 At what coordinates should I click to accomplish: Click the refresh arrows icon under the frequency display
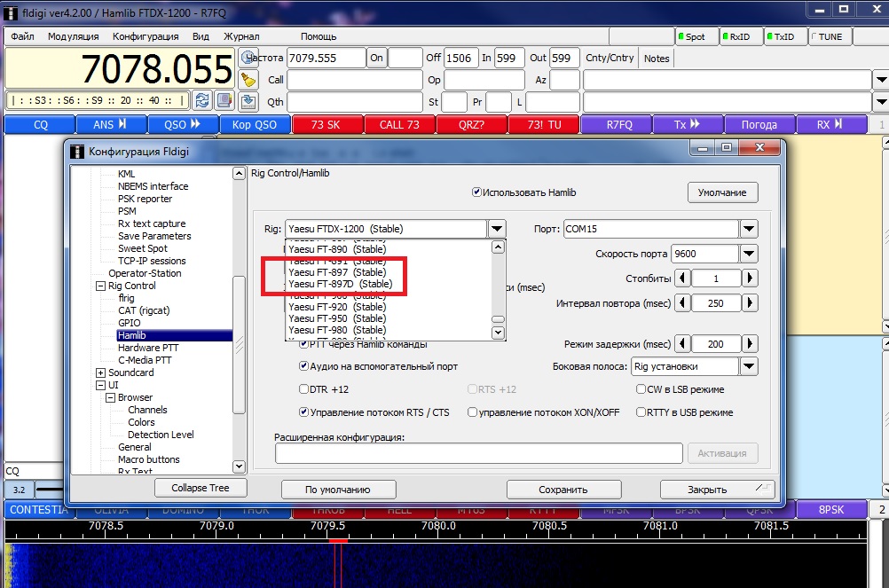202,100
